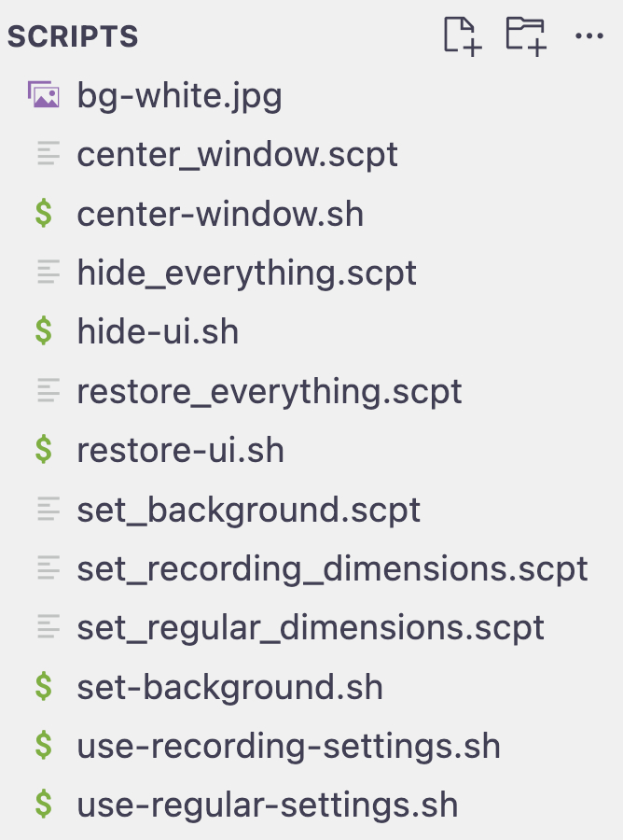Image resolution: width=623 pixels, height=840 pixels.
Task: Open the More Actions ellipsis menu
Action: pyautogui.click(x=589, y=36)
